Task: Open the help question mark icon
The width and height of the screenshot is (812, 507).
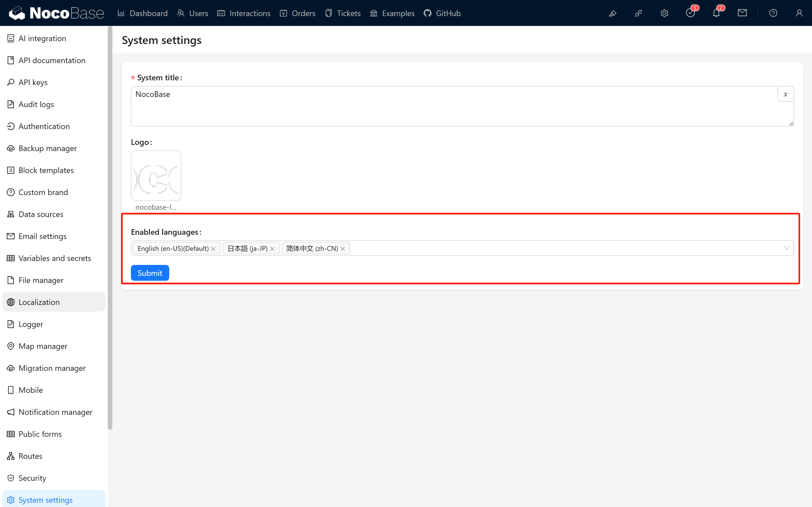Action: point(773,13)
